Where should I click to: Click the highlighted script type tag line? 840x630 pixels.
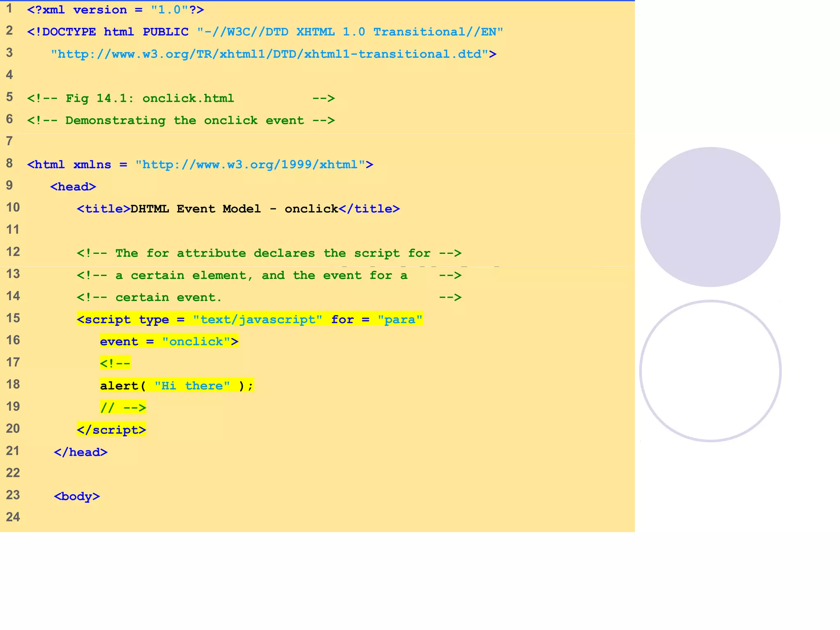249,320
